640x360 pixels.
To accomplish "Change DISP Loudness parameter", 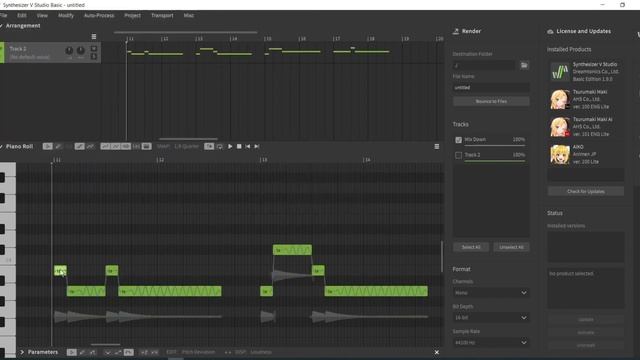I will tap(261, 352).
